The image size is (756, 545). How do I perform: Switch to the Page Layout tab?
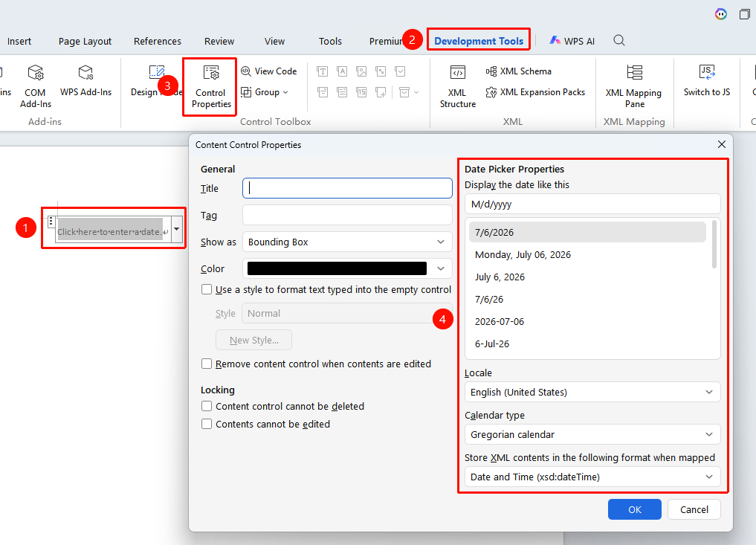tap(85, 42)
